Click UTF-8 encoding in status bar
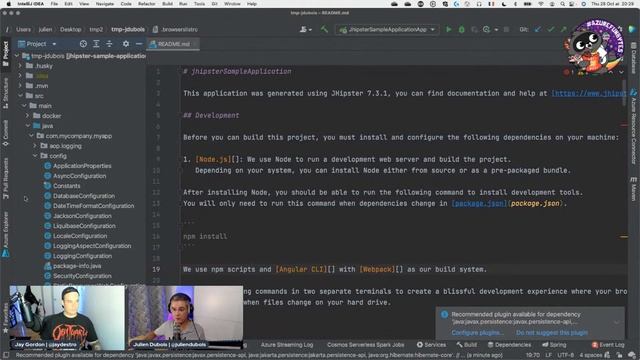Screen dimensions: 640x360 [x=565, y=355]
